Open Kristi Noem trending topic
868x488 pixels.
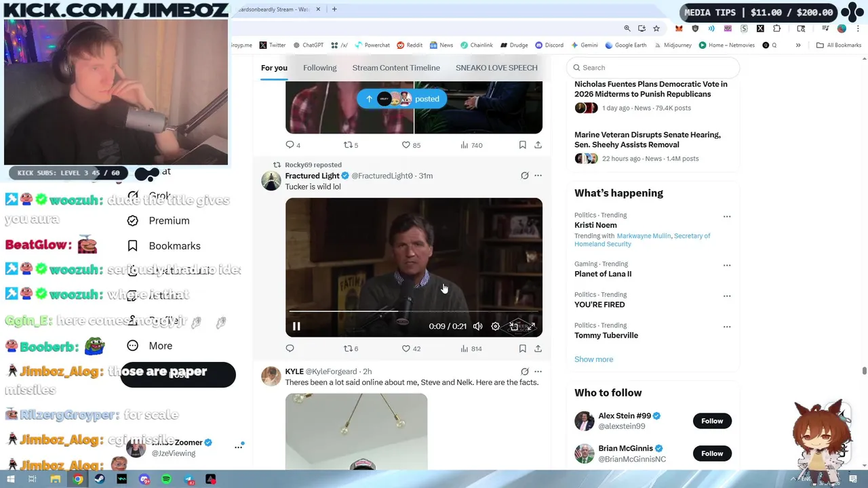pos(595,225)
